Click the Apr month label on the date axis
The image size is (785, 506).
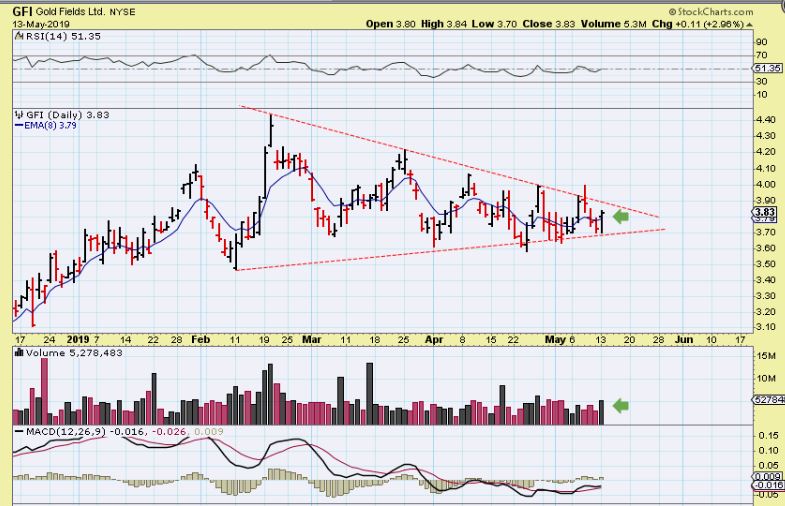[434, 339]
